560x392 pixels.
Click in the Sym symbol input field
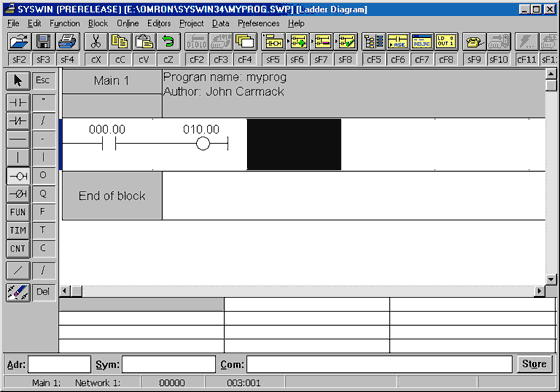point(169,364)
